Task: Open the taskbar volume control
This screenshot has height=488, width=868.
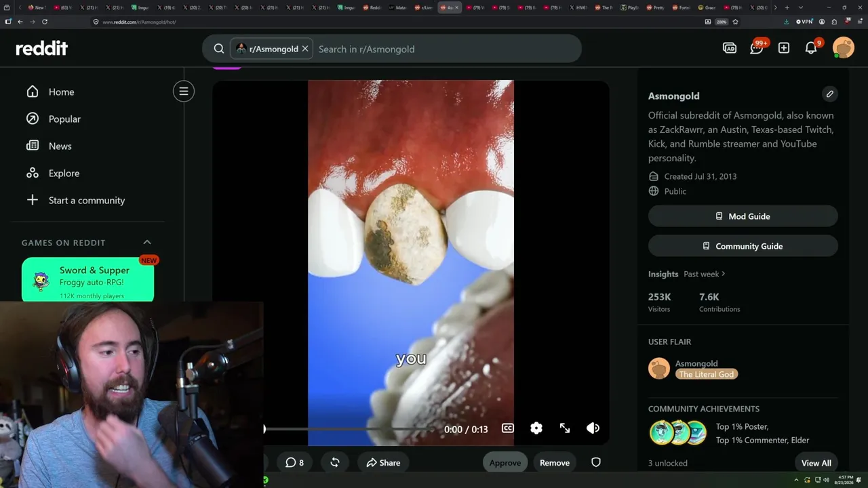Action: [x=826, y=480]
